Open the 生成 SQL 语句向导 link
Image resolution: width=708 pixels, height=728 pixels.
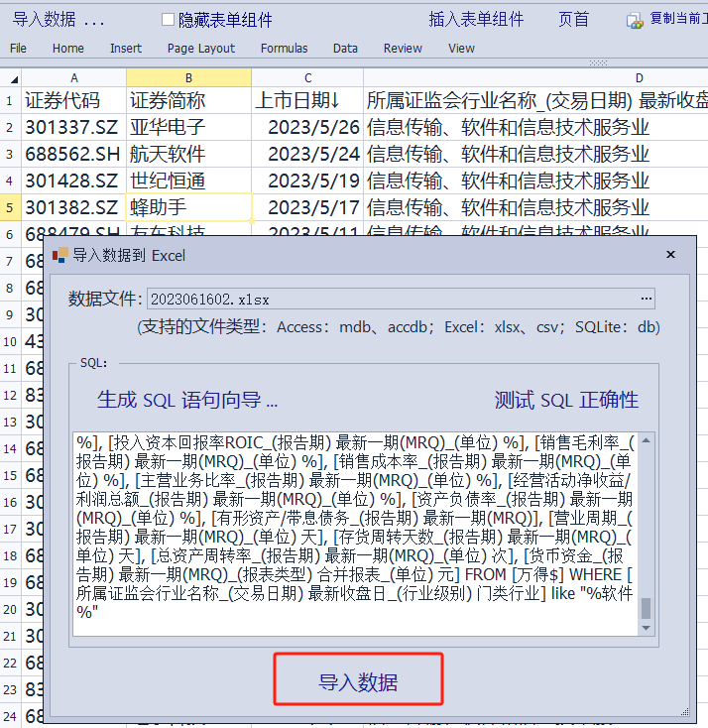pos(187,400)
